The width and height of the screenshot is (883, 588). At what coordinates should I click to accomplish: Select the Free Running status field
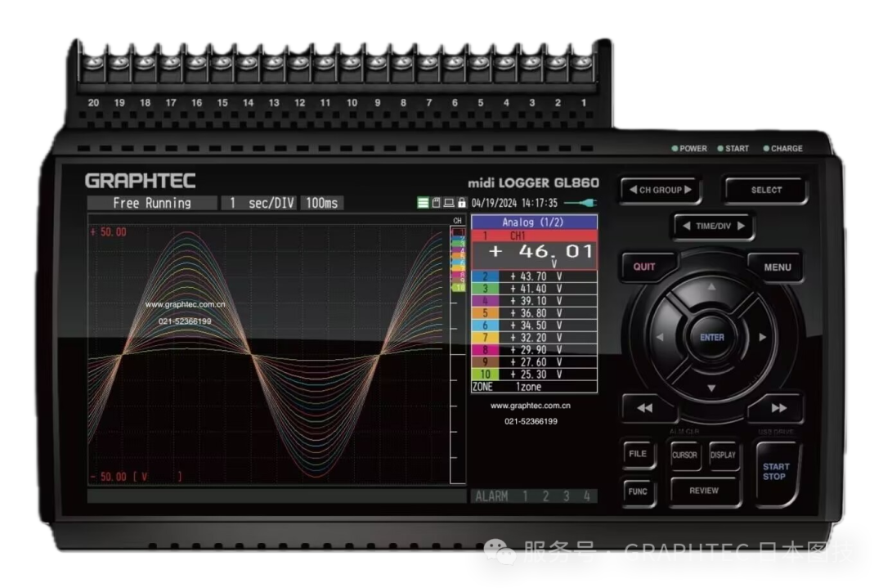click(152, 203)
